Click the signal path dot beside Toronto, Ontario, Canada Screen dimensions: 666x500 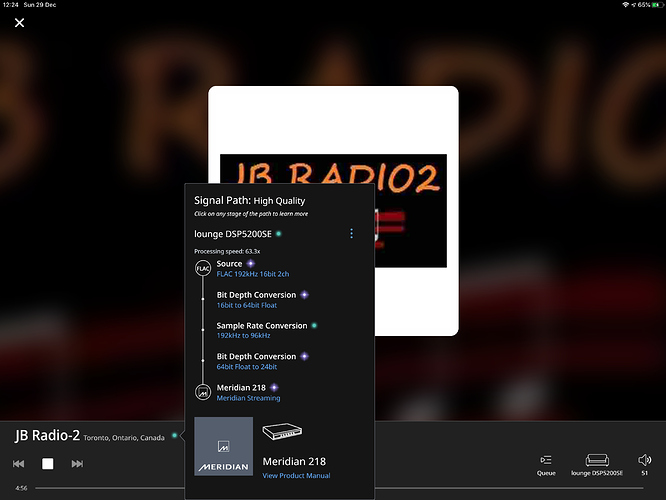tap(174, 435)
